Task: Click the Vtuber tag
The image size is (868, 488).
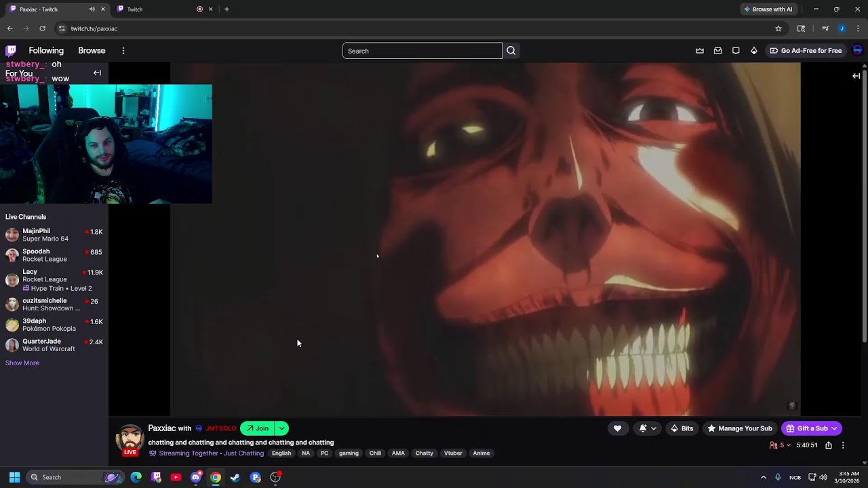Action: (453, 453)
